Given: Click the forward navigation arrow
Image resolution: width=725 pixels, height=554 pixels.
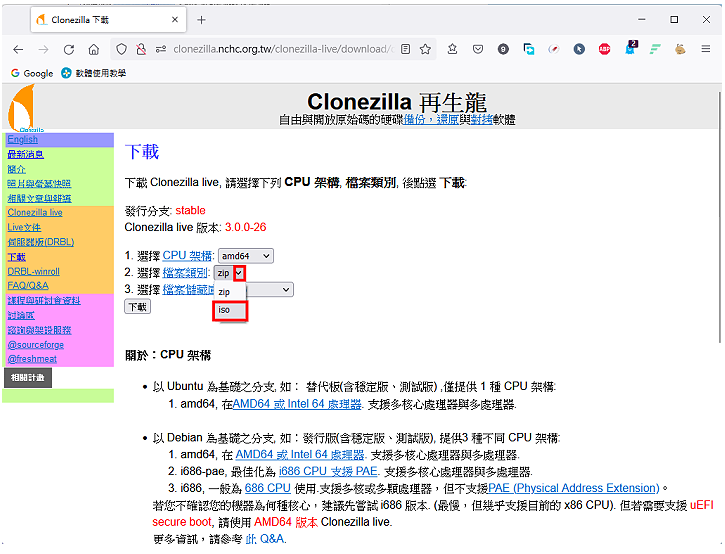Looking at the screenshot, I should click(43, 49).
